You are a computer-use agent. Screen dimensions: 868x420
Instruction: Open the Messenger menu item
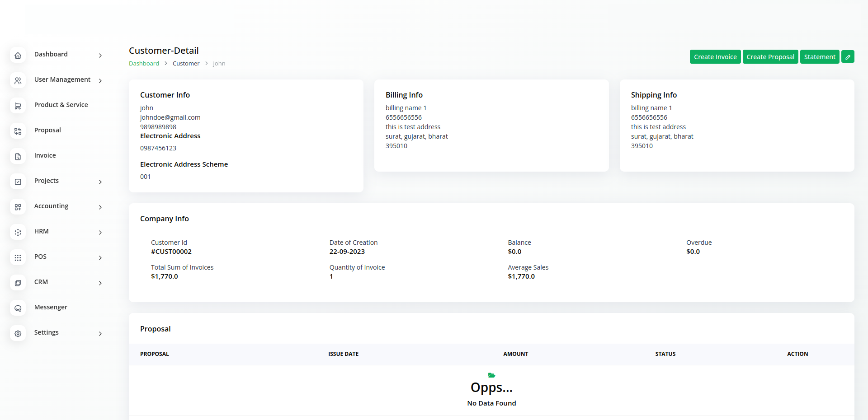[x=51, y=307]
